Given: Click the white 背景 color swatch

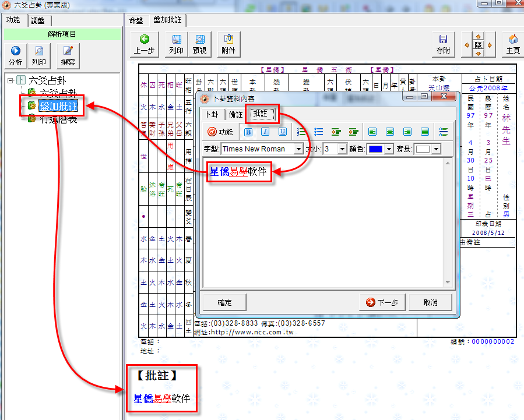Looking at the screenshot, I should [423, 149].
